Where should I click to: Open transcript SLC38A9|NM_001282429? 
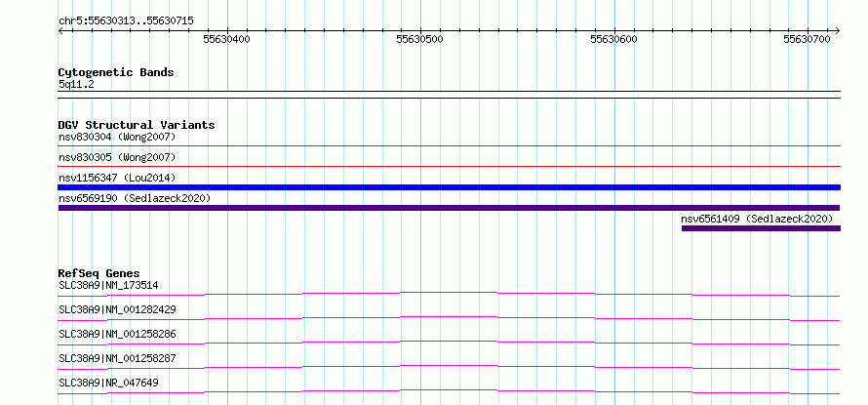coord(117,309)
